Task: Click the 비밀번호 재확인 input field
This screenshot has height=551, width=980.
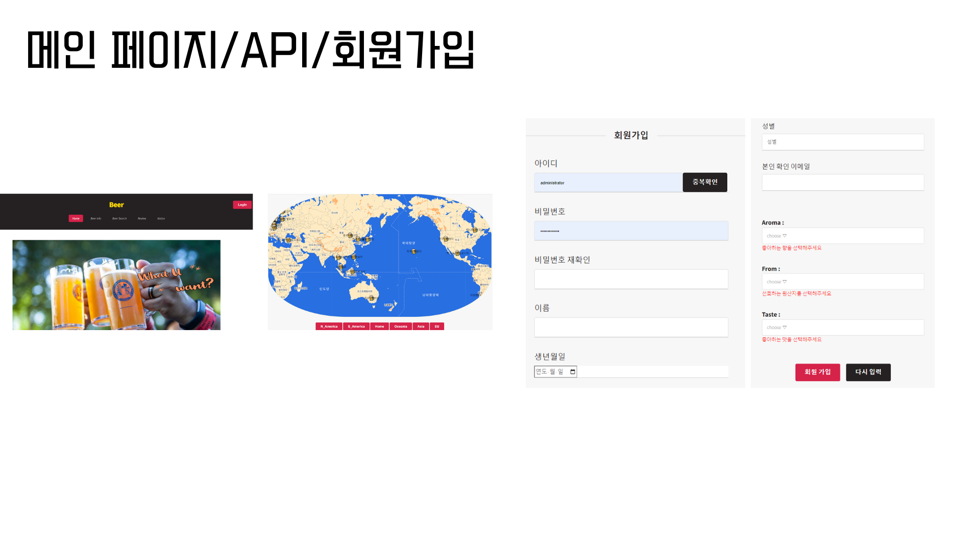Action: click(x=631, y=280)
